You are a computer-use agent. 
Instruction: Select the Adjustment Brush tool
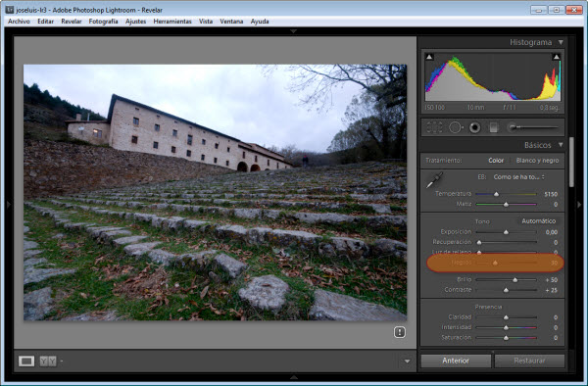[533, 127]
